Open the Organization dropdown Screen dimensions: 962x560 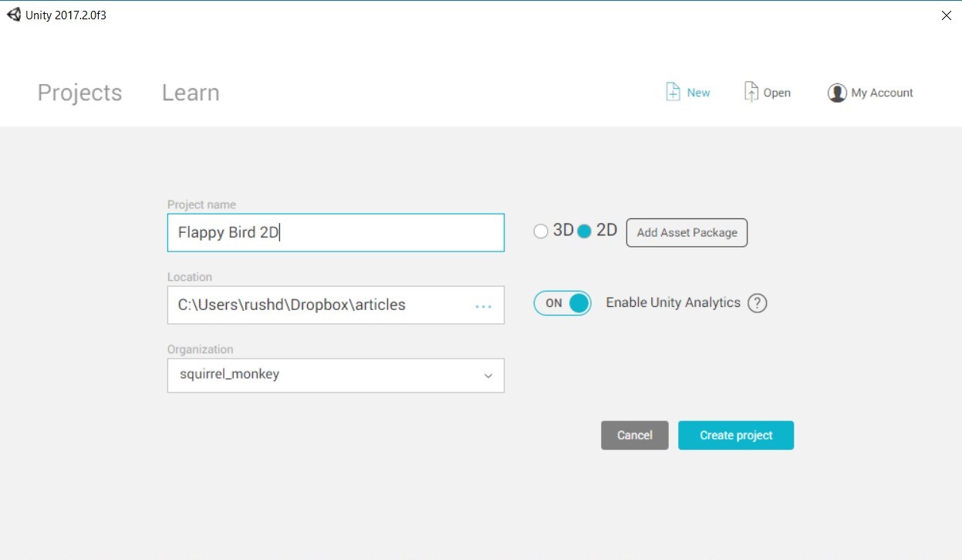(x=336, y=375)
